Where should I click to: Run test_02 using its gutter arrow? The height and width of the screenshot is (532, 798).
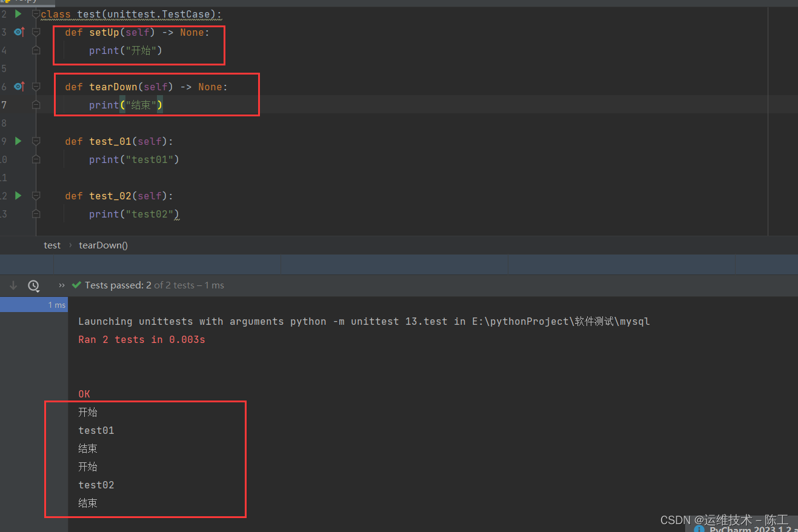[18, 195]
